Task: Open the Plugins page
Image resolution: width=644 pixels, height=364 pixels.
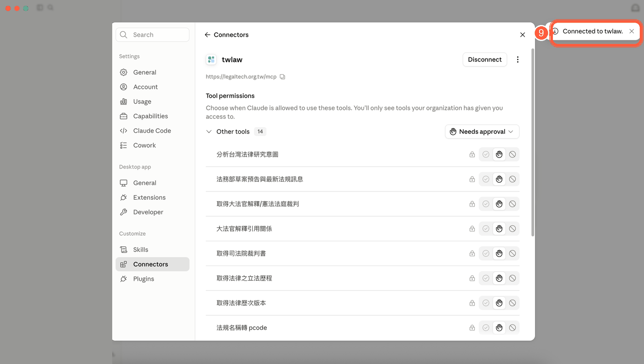Action: [x=152, y=279]
